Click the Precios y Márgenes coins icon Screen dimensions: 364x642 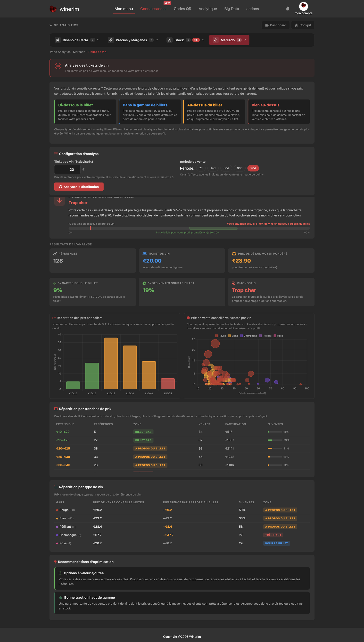tap(111, 40)
